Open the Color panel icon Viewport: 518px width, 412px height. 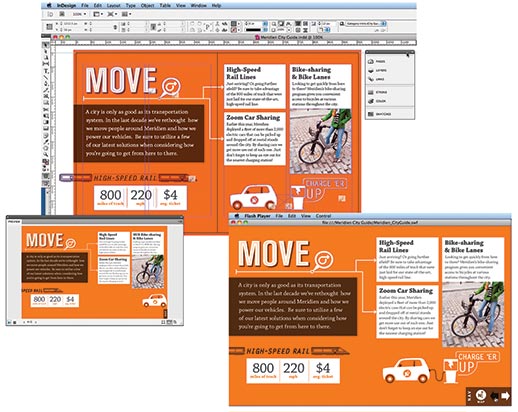coord(371,101)
